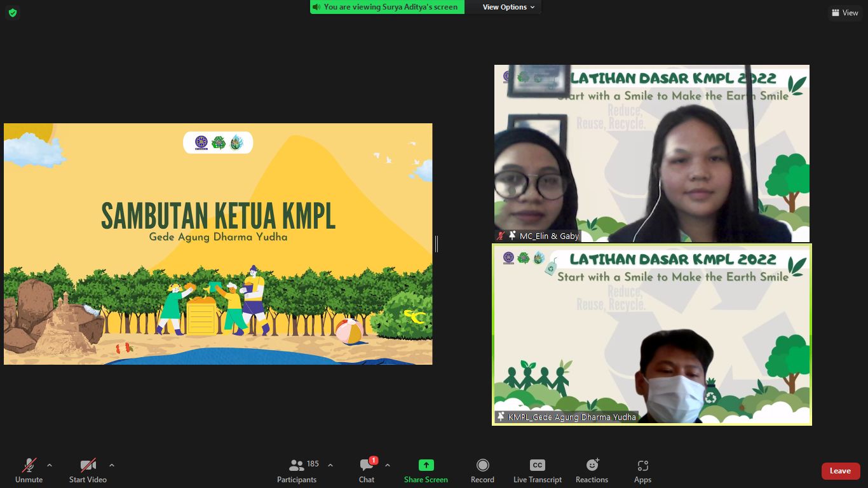Expand audio options arrow next to Unmute
The image size is (868, 488).
pos(50,465)
